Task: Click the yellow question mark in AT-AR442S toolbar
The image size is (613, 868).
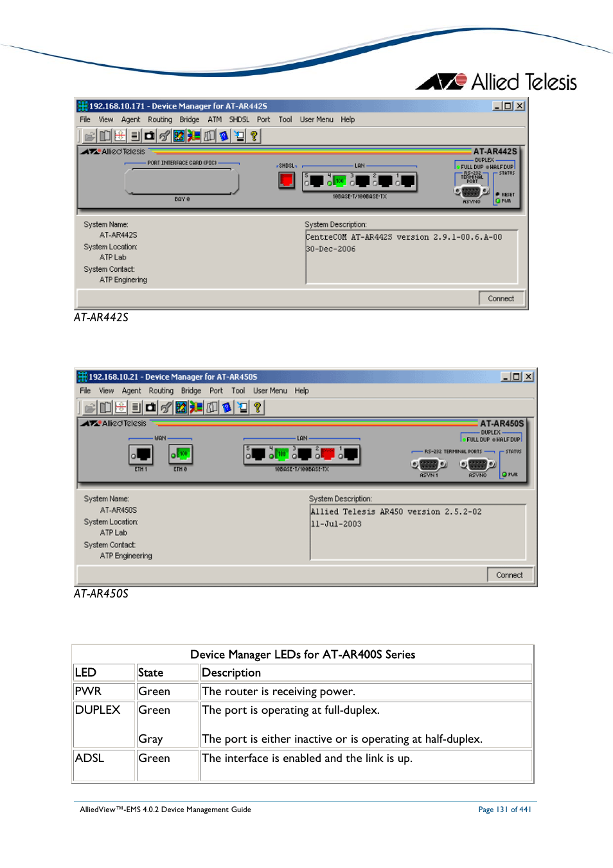Action: point(254,136)
